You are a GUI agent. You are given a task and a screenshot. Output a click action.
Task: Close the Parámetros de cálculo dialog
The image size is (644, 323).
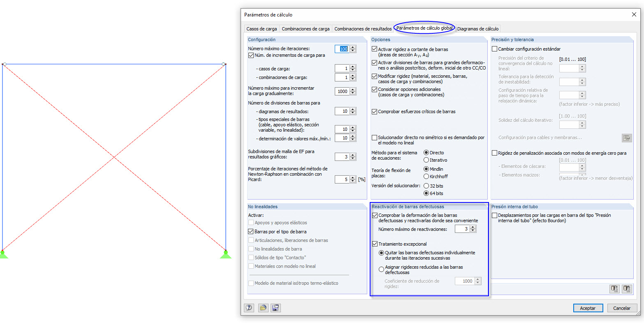(x=634, y=14)
